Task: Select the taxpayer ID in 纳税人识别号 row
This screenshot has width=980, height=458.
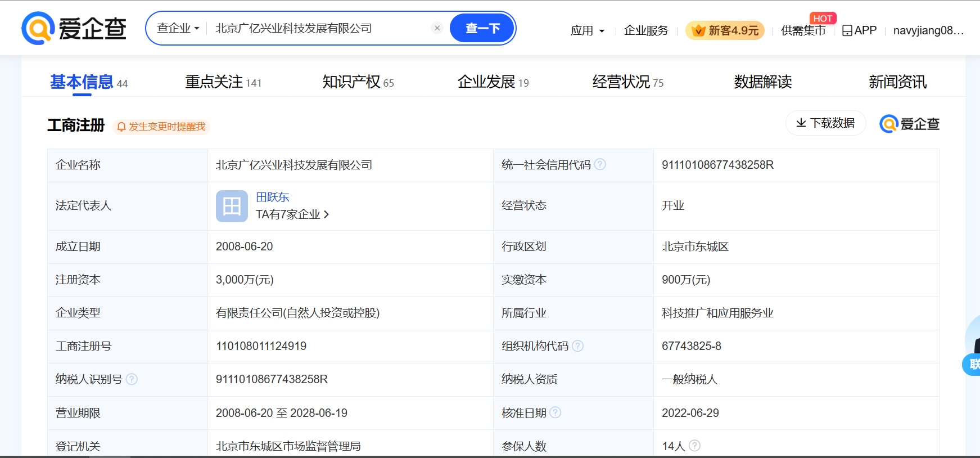Action: coord(272,379)
